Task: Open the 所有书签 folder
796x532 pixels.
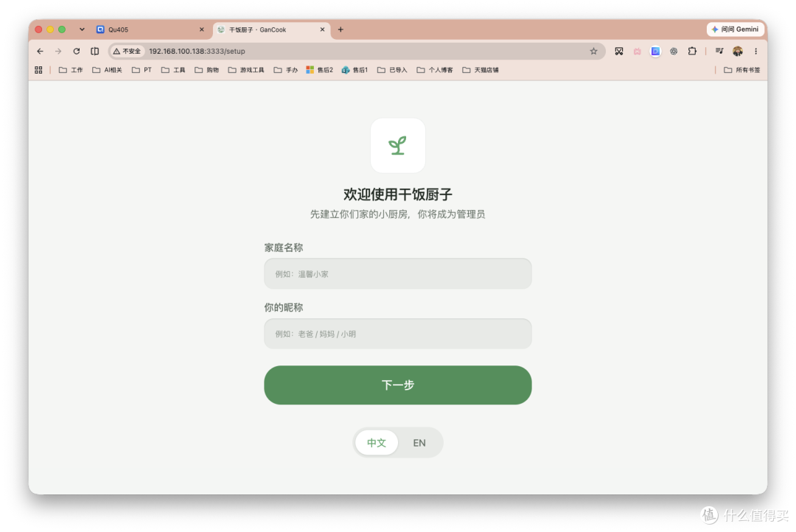Action: point(741,70)
